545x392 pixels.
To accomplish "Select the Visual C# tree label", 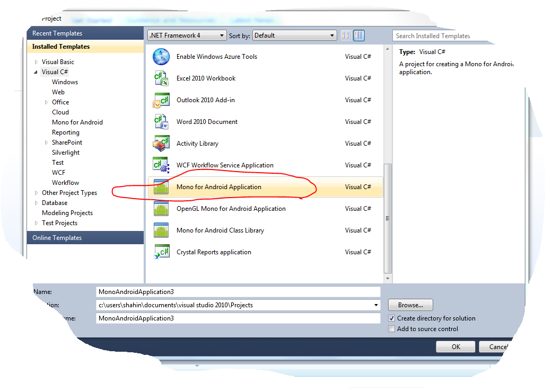I will click(55, 72).
